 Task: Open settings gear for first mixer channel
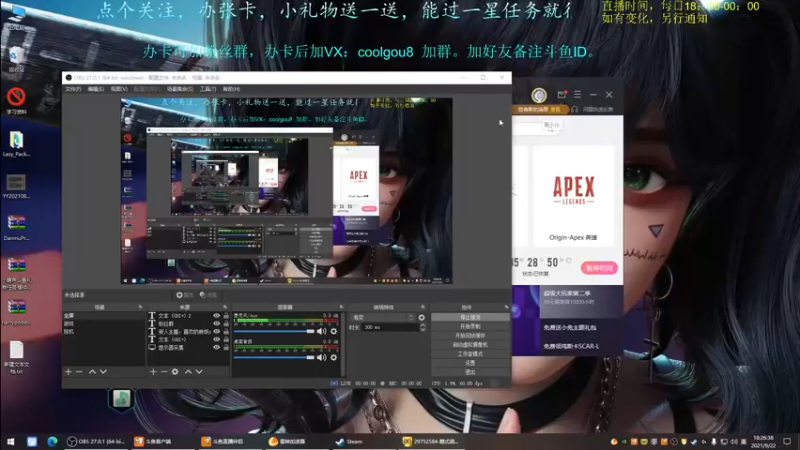(334, 331)
